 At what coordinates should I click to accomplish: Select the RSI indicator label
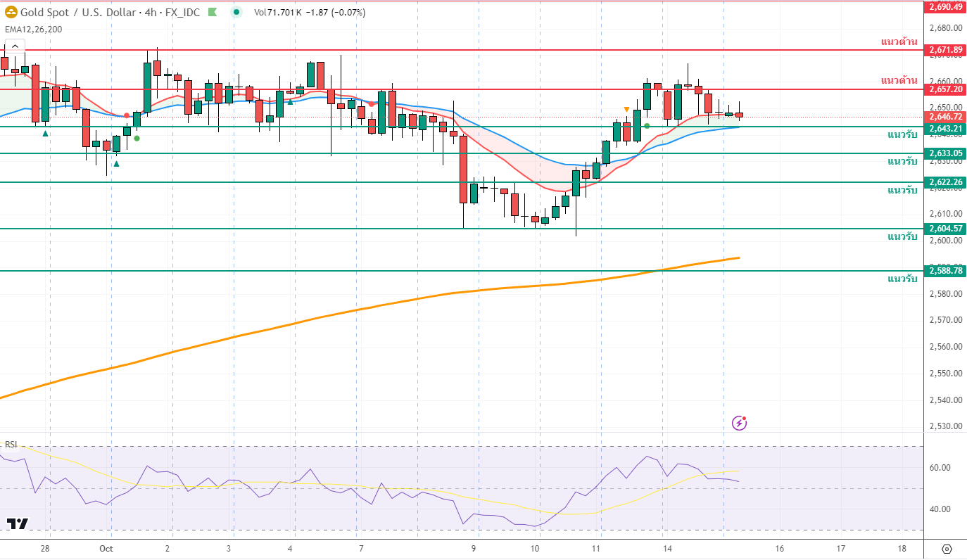tap(11, 445)
